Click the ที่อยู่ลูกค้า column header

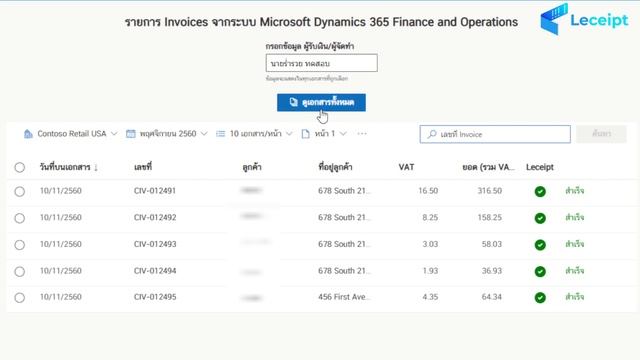click(x=335, y=167)
